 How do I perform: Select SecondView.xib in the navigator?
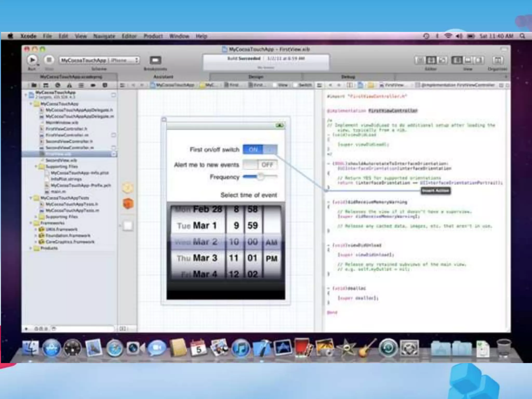pyautogui.click(x=61, y=160)
